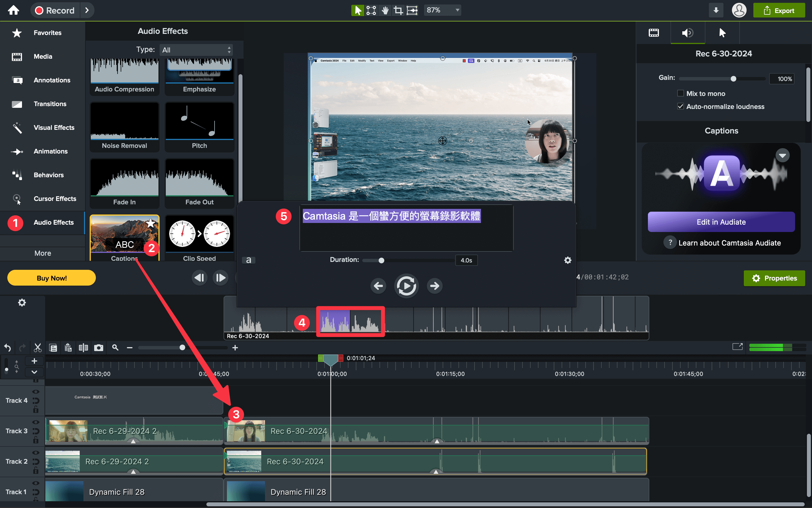Zoom out timeline with minus icon
The height and width of the screenshot is (508, 812).
(130, 348)
